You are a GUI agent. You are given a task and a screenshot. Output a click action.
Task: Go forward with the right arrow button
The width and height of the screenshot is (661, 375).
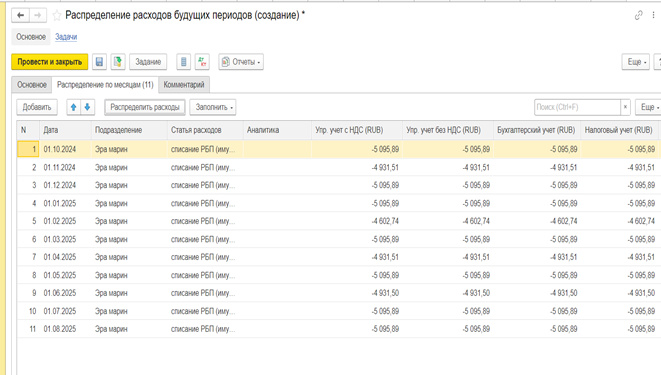point(38,16)
